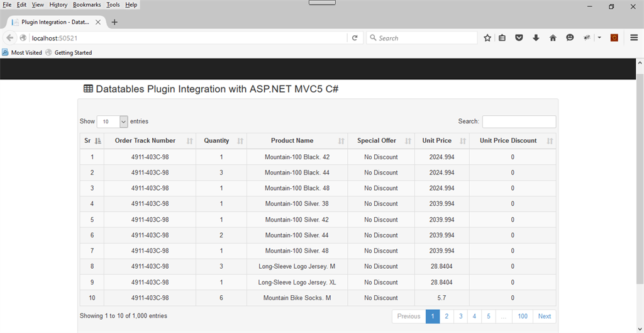Bookmark this page with star icon
644x333 pixels.
click(x=487, y=38)
